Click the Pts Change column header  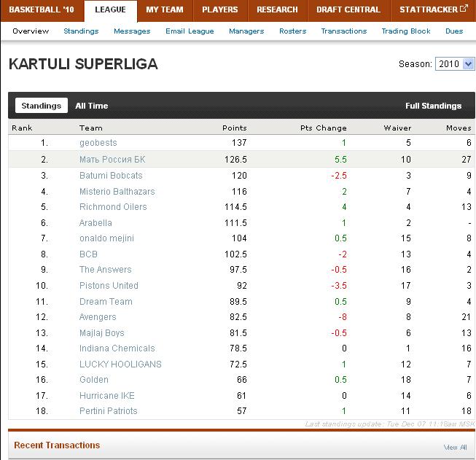pyautogui.click(x=324, y=128)
